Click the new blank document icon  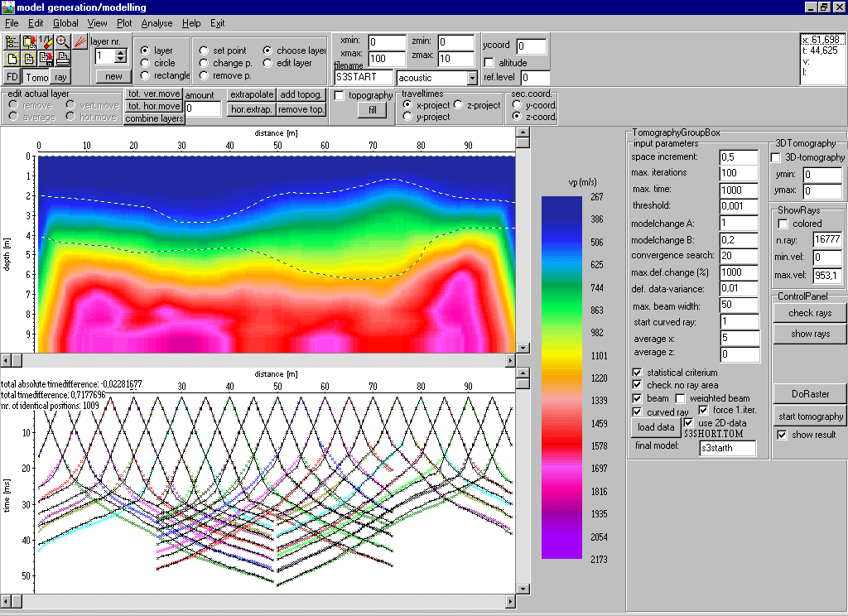pyautogui.click(x=12, y=59)
